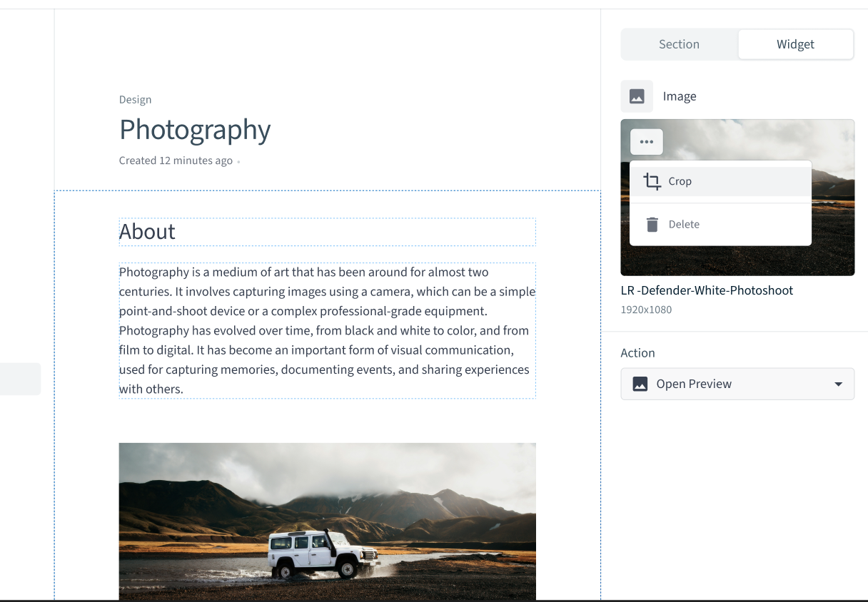Image resolution: width=868 pixels, height=602 pixels.
Task: Click the Photography description paragraph block
Action: 327,330
